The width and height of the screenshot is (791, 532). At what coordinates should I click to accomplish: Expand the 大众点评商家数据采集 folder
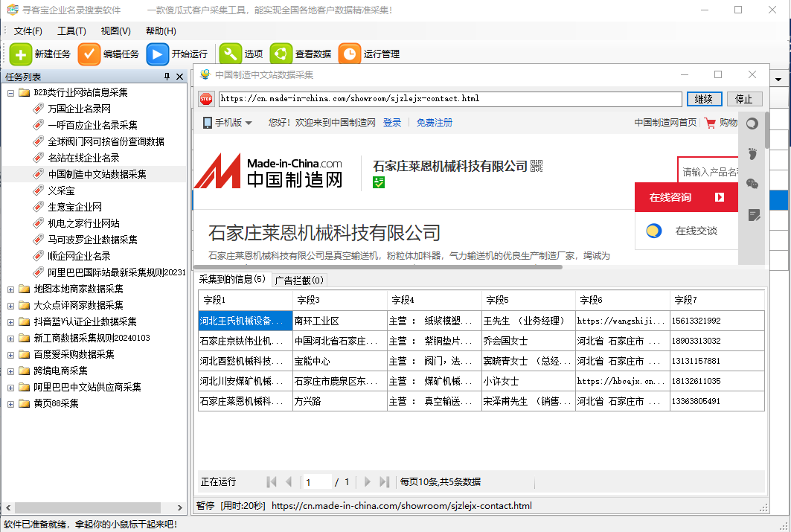point(10,306)
